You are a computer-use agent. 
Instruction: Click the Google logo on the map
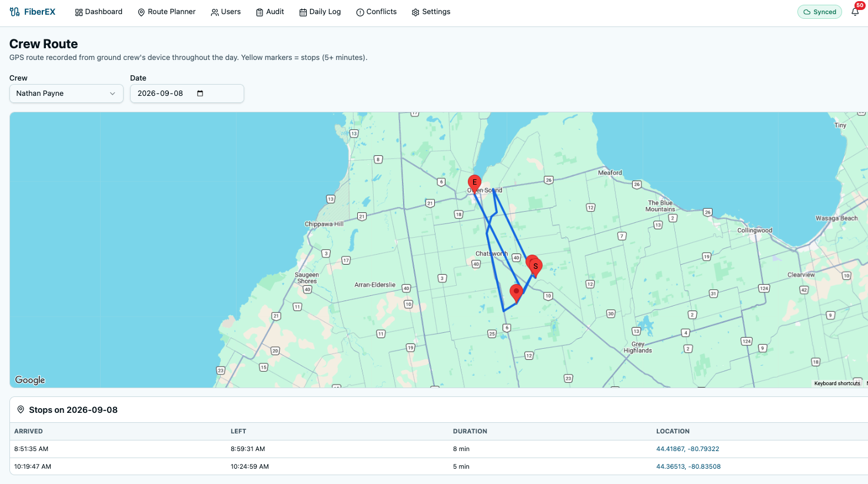[30, 380]
